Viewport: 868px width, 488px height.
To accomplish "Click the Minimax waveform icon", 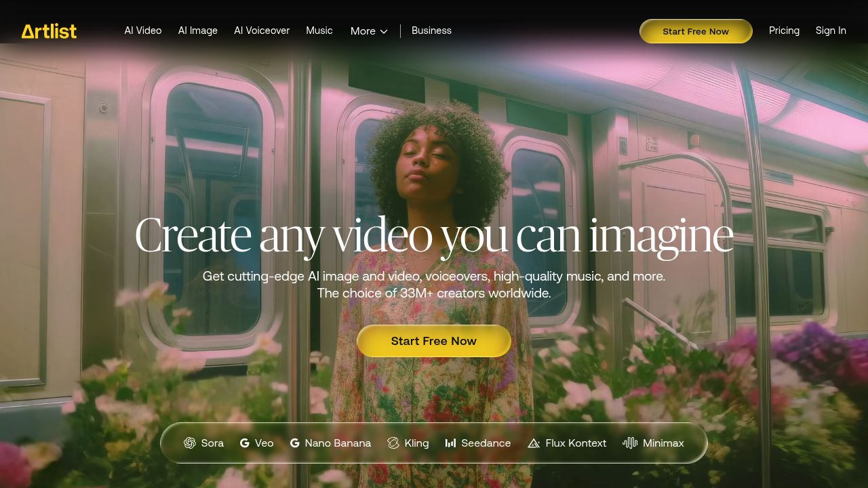I will pos(630,443).
